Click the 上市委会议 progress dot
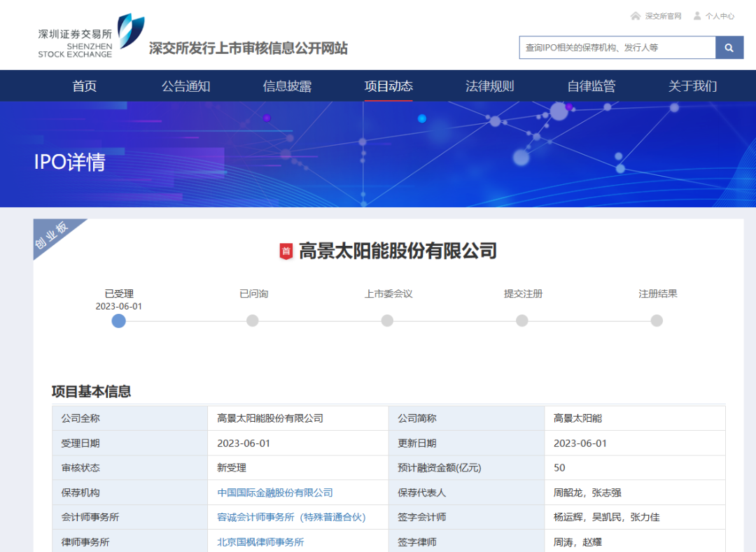Image resolution: width=756 pixels, height=552 pixels. pos(387,321)
